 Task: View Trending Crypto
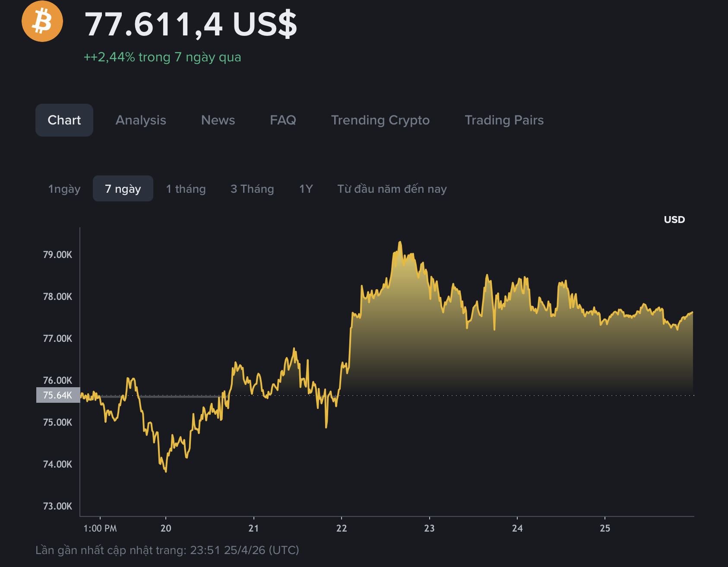pos(380,120)
